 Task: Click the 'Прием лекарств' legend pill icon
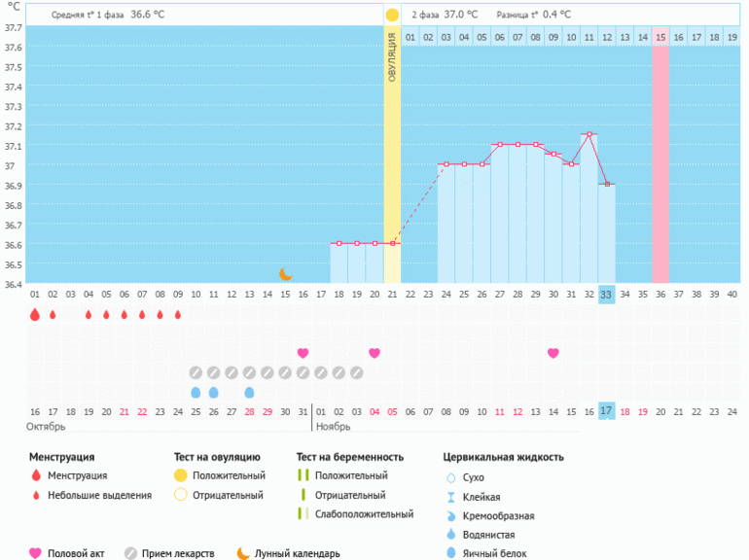click(x=130, y=553)
